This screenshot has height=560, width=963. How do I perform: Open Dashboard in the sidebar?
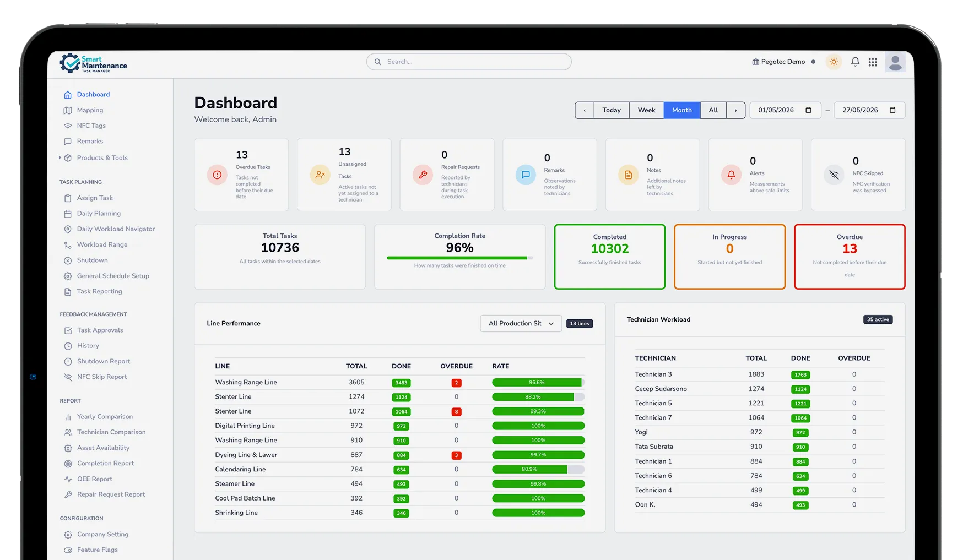pyautogui.click(x=93, y=95)
